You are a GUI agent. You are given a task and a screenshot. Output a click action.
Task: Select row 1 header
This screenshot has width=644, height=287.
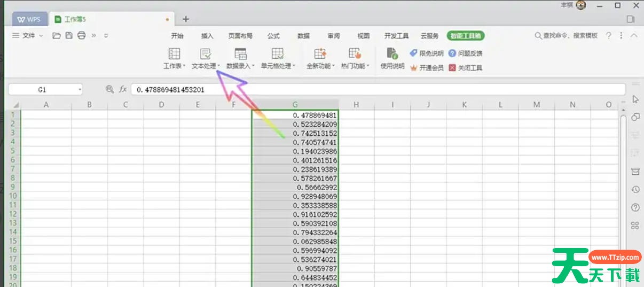click(x=13, y=114)
